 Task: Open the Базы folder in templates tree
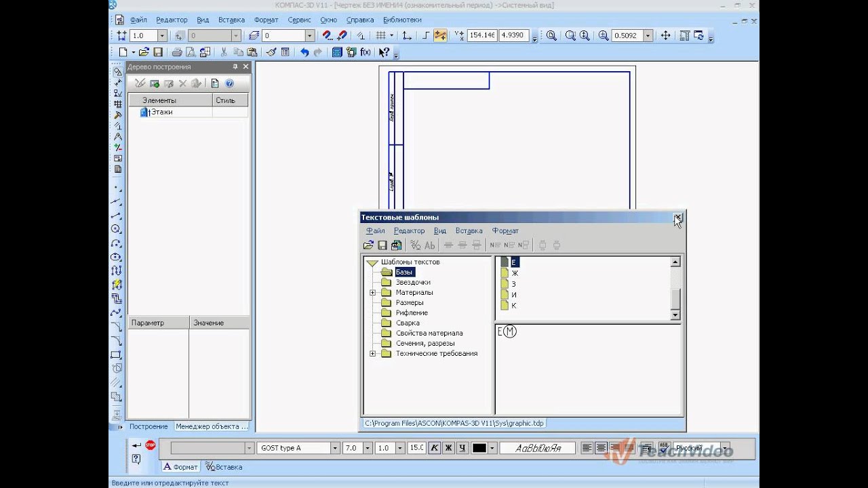tap(404, 272)
